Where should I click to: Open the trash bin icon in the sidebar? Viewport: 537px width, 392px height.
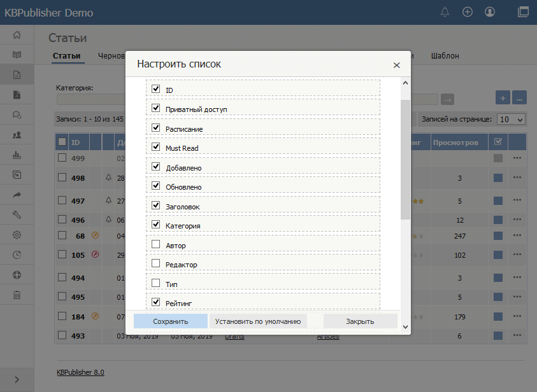click(17, 295)
